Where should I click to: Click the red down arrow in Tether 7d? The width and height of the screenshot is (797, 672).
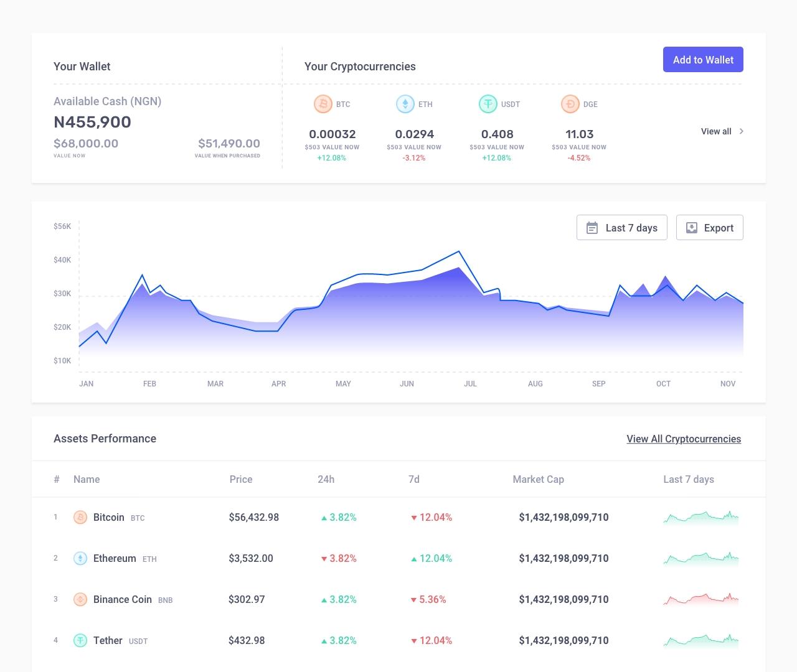coord(413,641)
